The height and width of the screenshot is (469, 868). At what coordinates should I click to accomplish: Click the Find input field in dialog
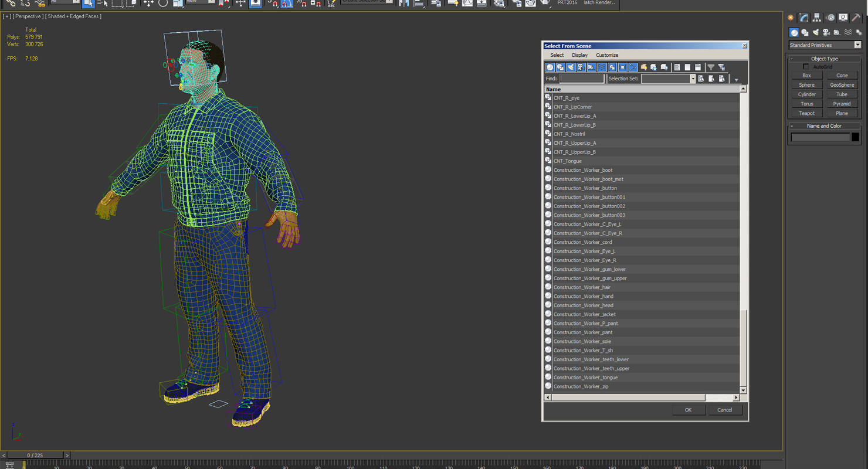tap(582, 79)
